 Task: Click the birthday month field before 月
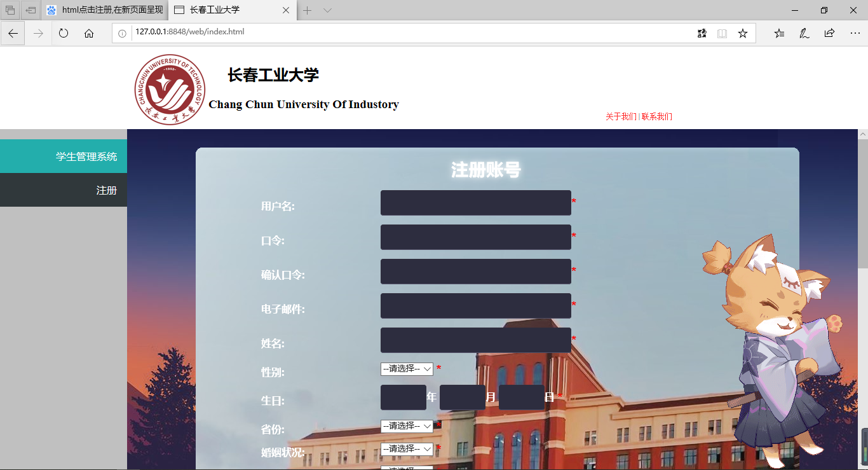coord(463,397)
